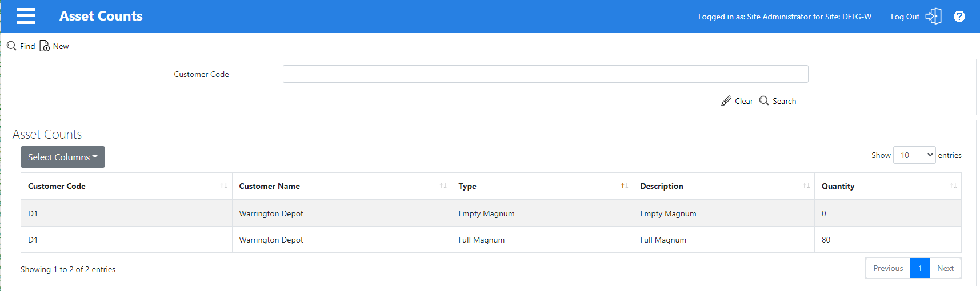This screenshot has height=291, width=980.
Task: Go to the Next page
Action: pyautogui.click(x=945, y=268)
